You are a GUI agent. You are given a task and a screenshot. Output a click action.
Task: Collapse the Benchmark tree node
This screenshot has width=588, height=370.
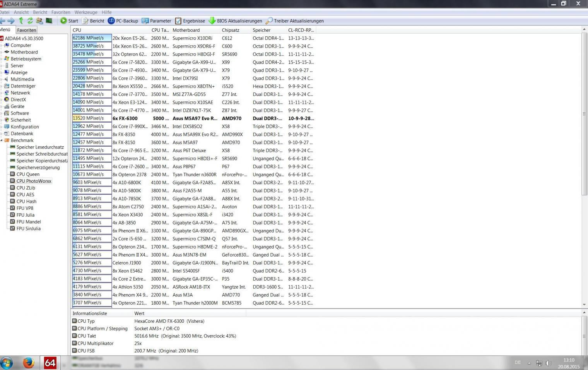[x=2, y=140]
